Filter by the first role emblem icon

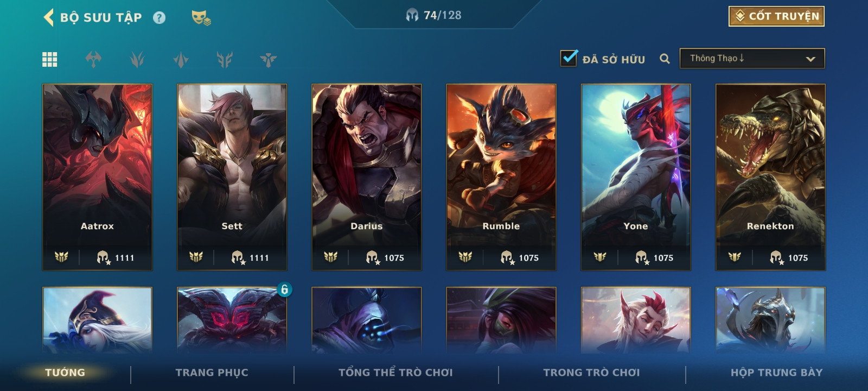[x=93, y=59]
